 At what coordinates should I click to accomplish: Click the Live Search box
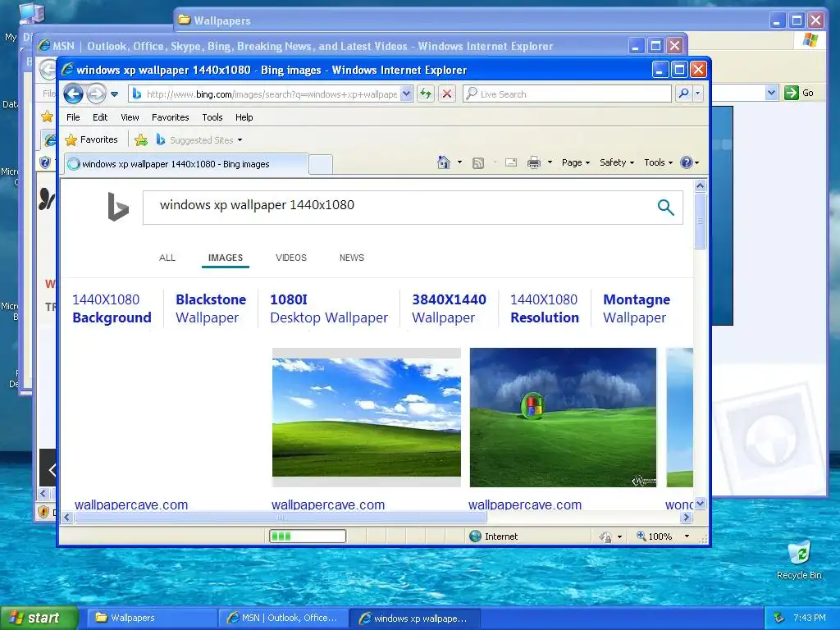(567, 94)
